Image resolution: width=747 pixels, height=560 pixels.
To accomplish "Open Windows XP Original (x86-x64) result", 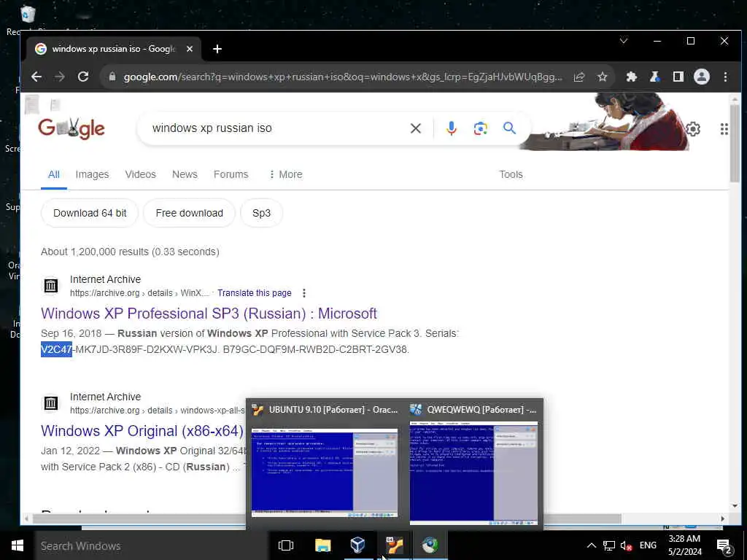I will click(x=142, y=431).
